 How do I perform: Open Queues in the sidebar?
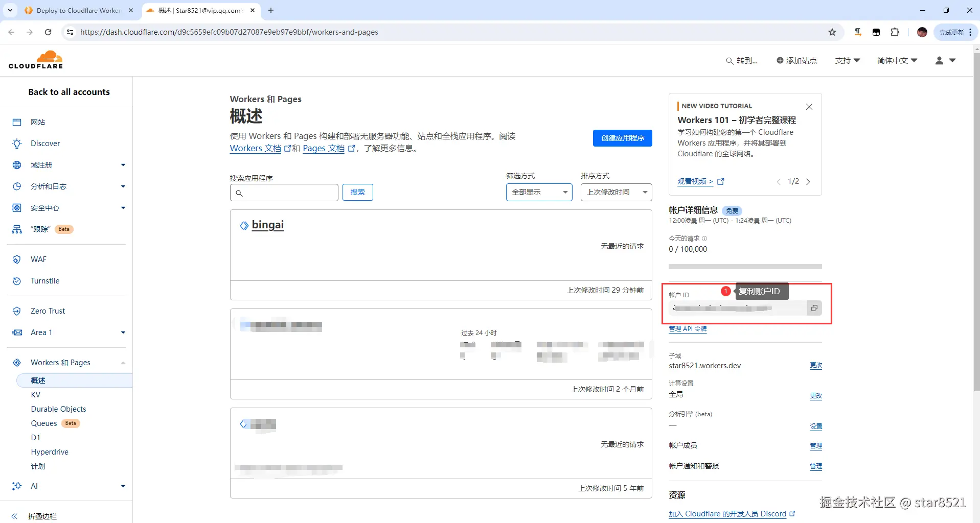coord(44,423)
